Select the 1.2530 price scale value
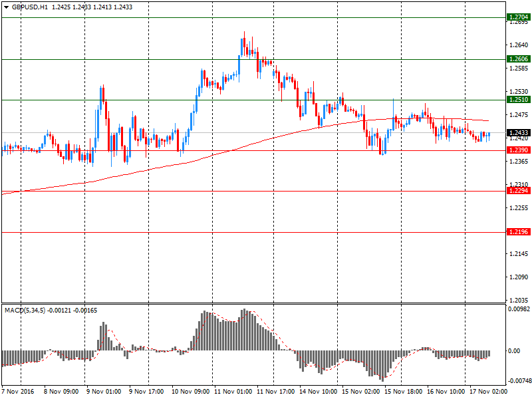The height and width of the screenshot is (399, 532). pyautogui.click(x=519, y=92)
